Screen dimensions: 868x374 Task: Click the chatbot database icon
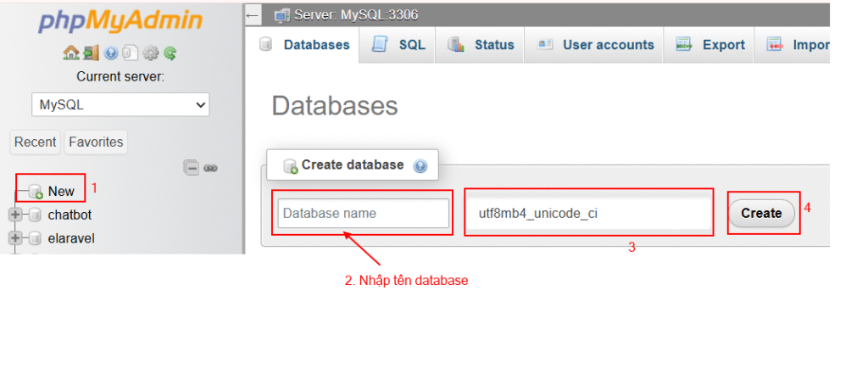(x=35, y=215)
